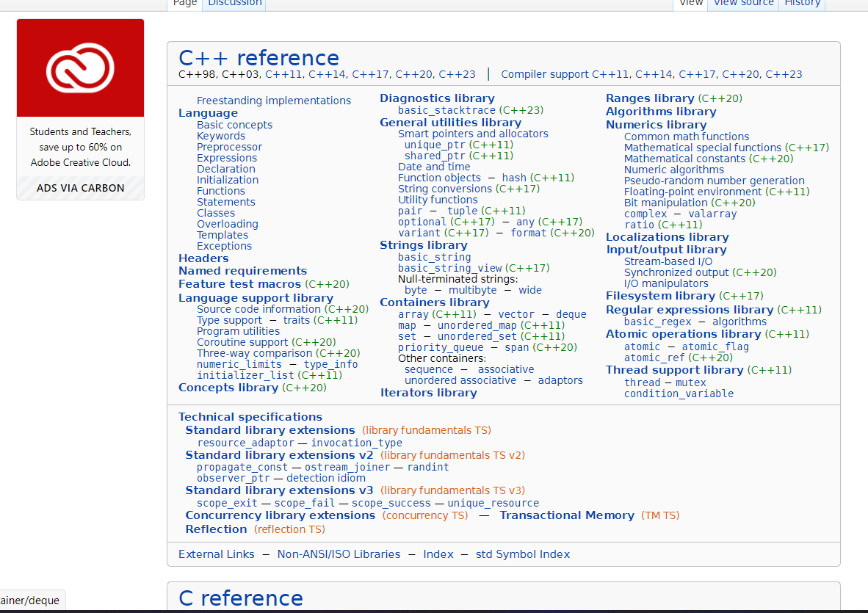Click the Adobe Creative Cloud logo ad
Screen dimensions: 868x613
click(x=80, y=67)
